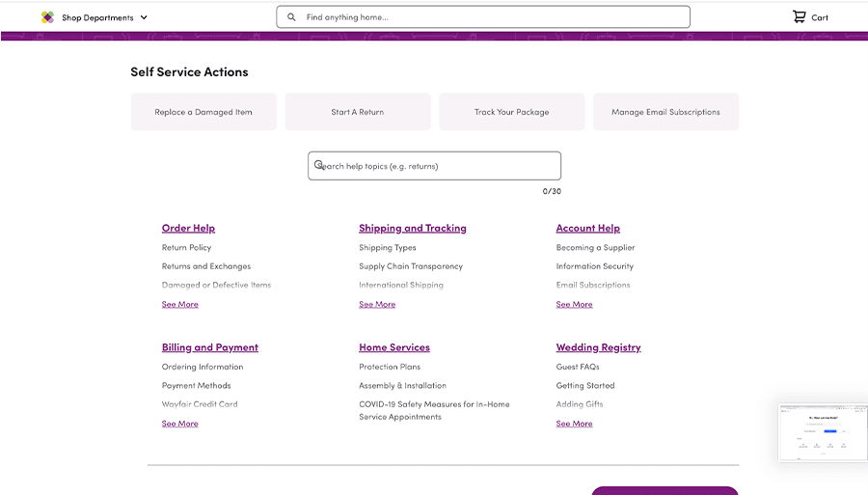Open Information Security topic
Screen dimensions: 868x495
coord(594,266)
